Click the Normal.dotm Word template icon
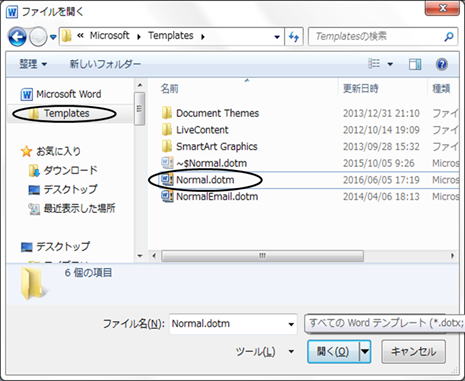465x381 pixels. [x=167, y=180]
